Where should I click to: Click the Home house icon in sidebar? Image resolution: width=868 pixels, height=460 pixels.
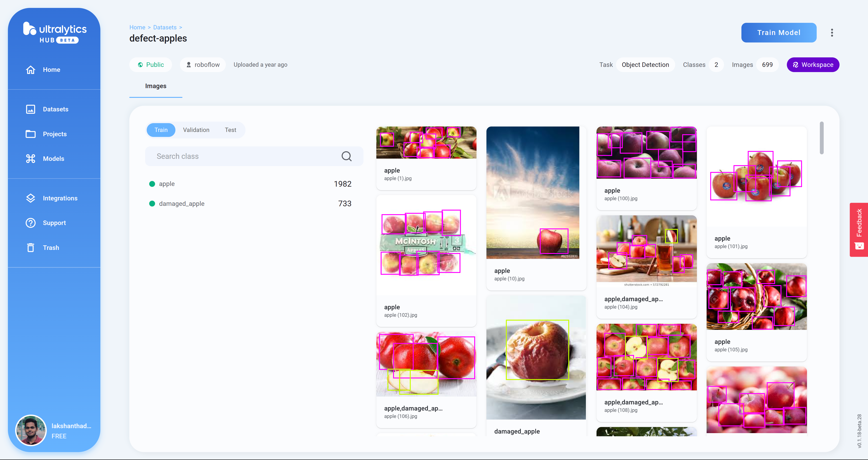click(x=31, y=70)
